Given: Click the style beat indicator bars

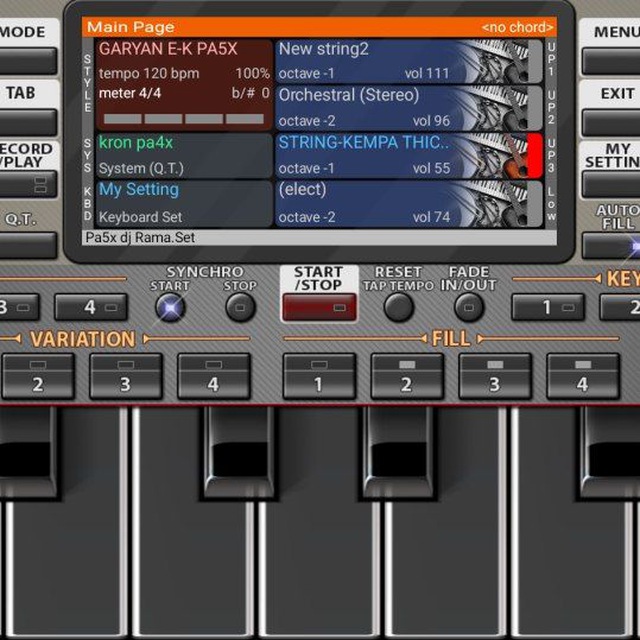Looking at the screenshot, I should coord(184,119).
